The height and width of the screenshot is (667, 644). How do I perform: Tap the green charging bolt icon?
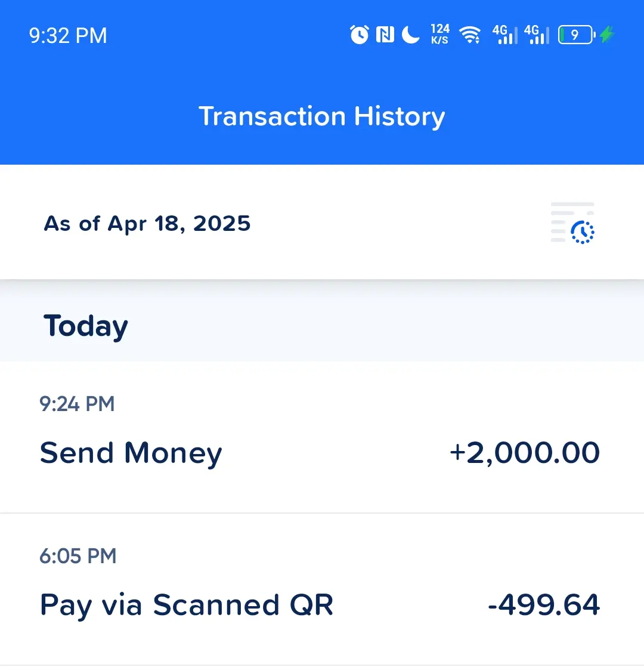click(x=607, y=35)
